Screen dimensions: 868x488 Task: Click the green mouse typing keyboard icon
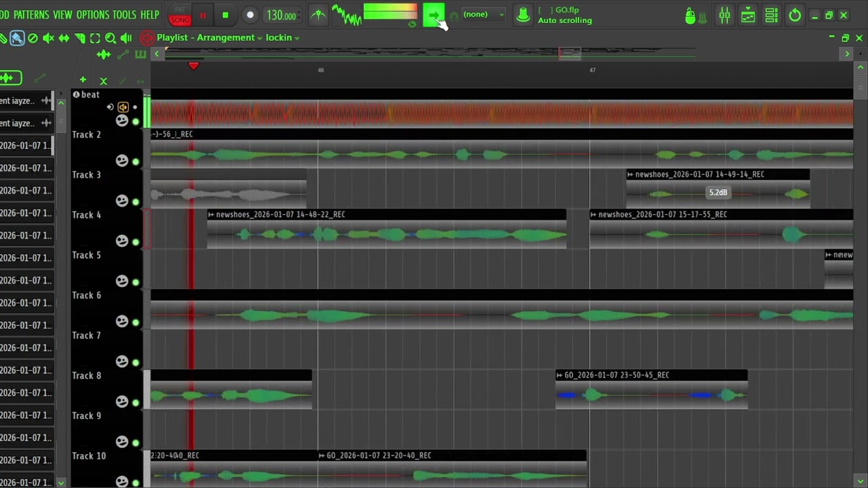690,16
